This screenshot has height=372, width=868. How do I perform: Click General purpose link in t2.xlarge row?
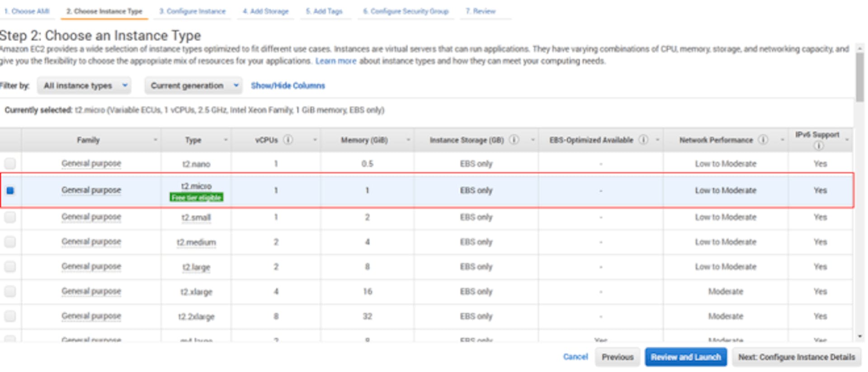(91, 292)
